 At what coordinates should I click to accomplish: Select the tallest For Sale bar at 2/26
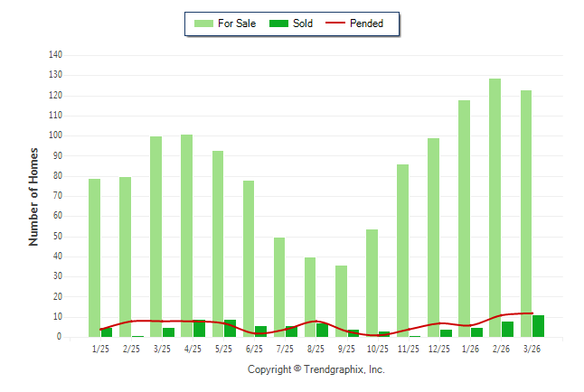pos(495,208)
